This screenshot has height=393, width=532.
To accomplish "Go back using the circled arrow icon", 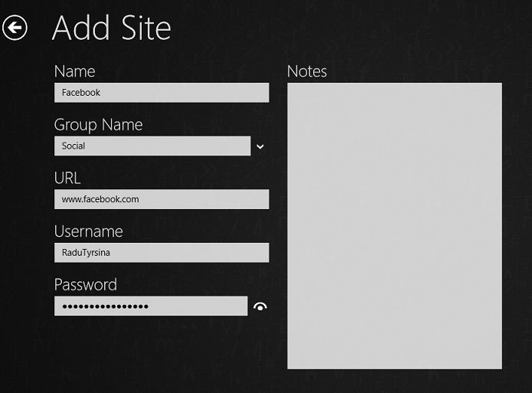I will click(x=15, y=28).
